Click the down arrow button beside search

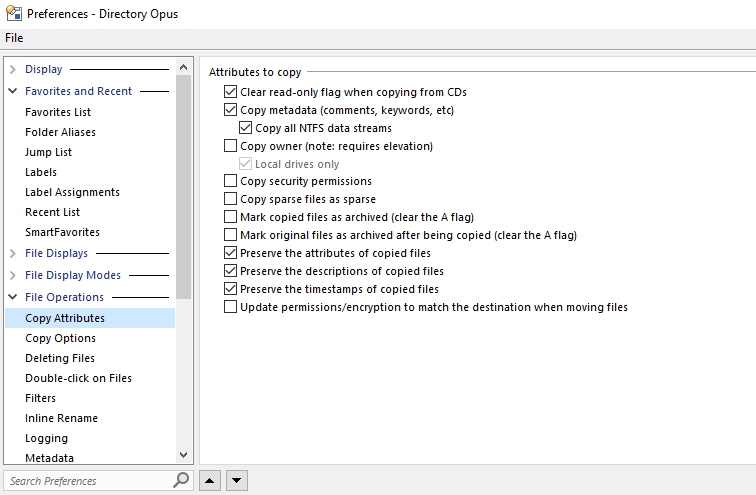pyautogui.click(x=236, y=481)
